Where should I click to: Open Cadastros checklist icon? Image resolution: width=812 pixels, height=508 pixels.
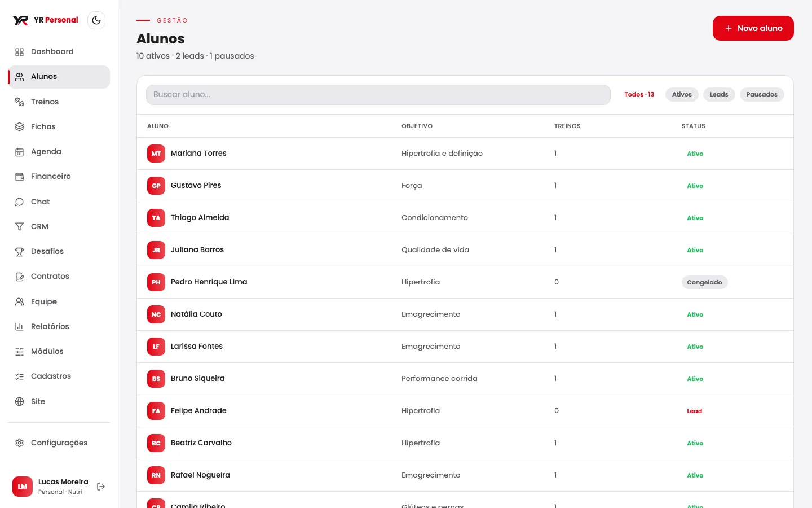click(x=20, y=376)
